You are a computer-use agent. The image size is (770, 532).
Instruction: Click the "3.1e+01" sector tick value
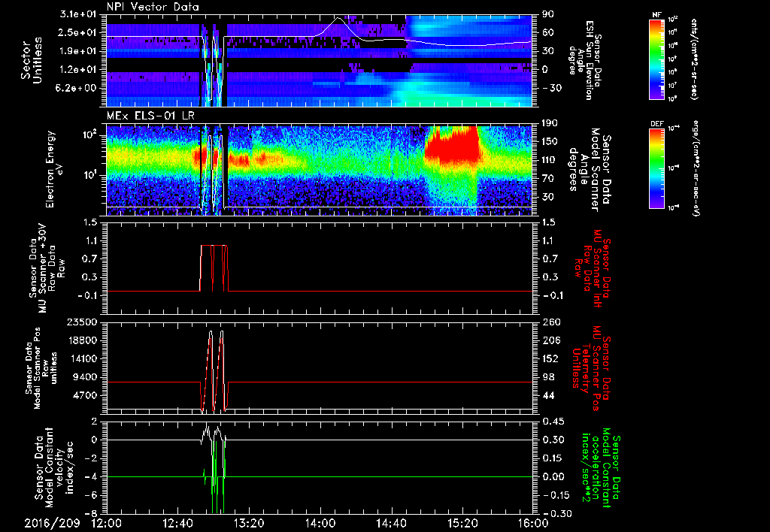pyautogui.click(x=77, y=14)
